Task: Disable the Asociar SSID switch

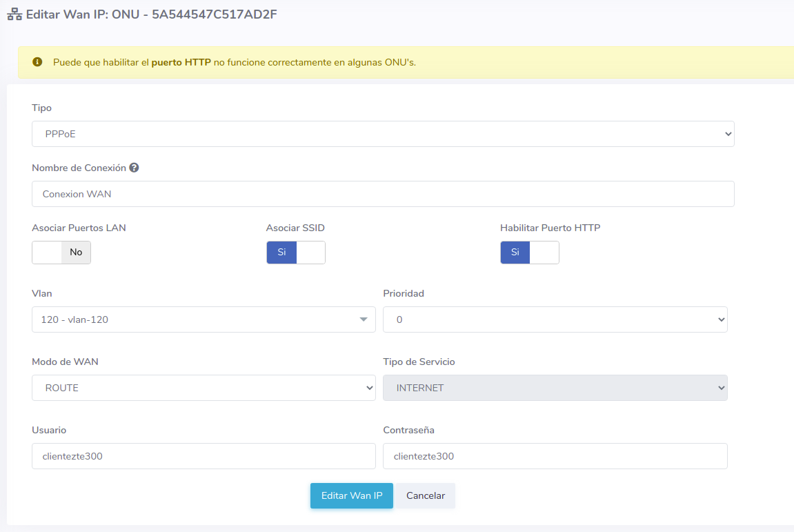Action: [295, 253]
